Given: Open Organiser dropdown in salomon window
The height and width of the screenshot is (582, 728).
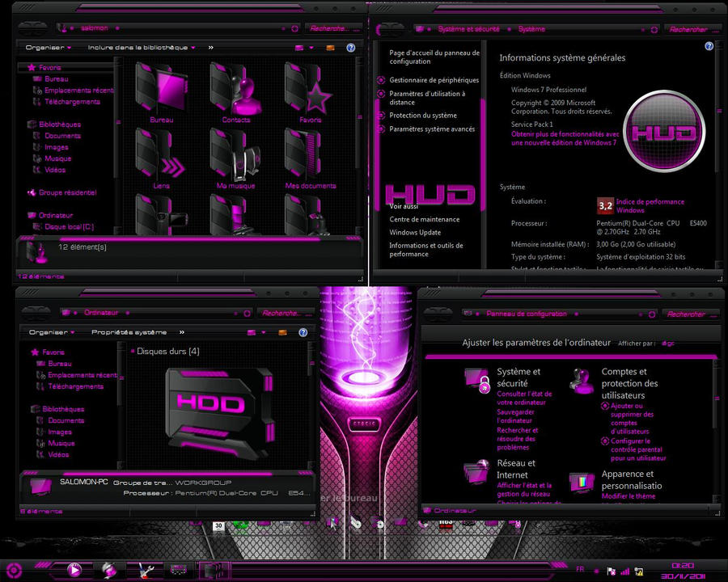Looking at the screenshot, I should coord(49,48).
